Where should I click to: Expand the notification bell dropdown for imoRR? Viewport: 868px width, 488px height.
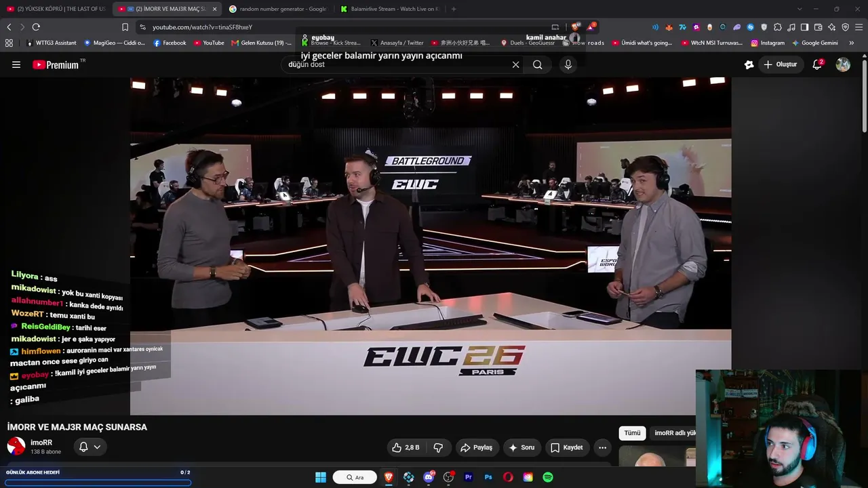(x=90, y=447)
